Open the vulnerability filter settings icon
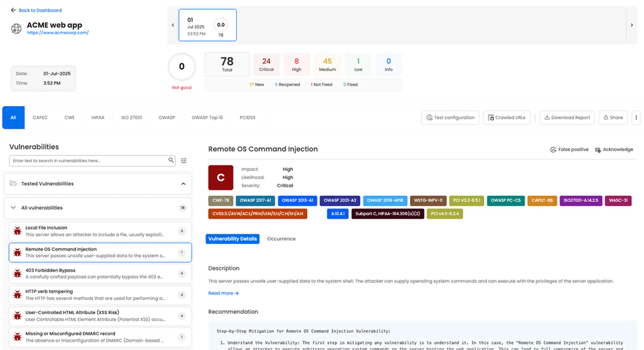 184,160
